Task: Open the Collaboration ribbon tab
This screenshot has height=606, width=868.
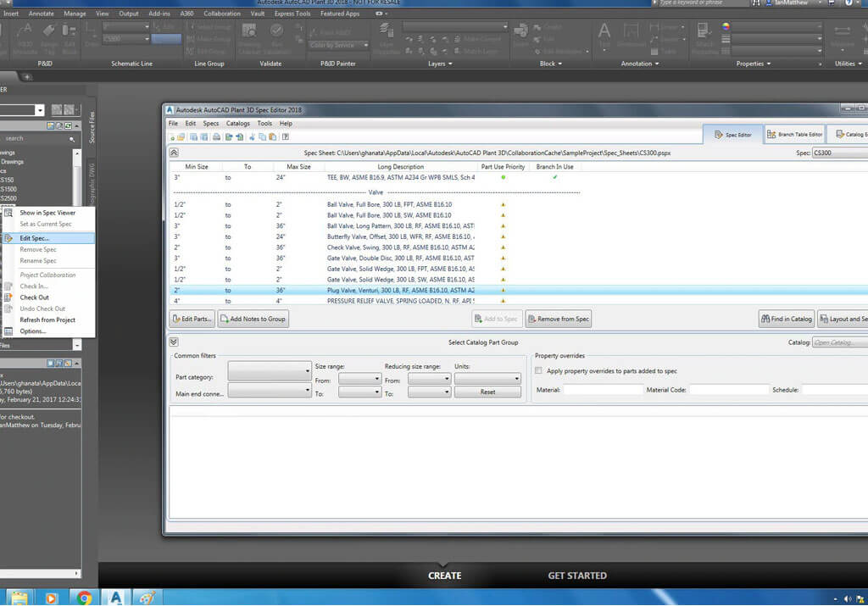Action: (222, 14)
